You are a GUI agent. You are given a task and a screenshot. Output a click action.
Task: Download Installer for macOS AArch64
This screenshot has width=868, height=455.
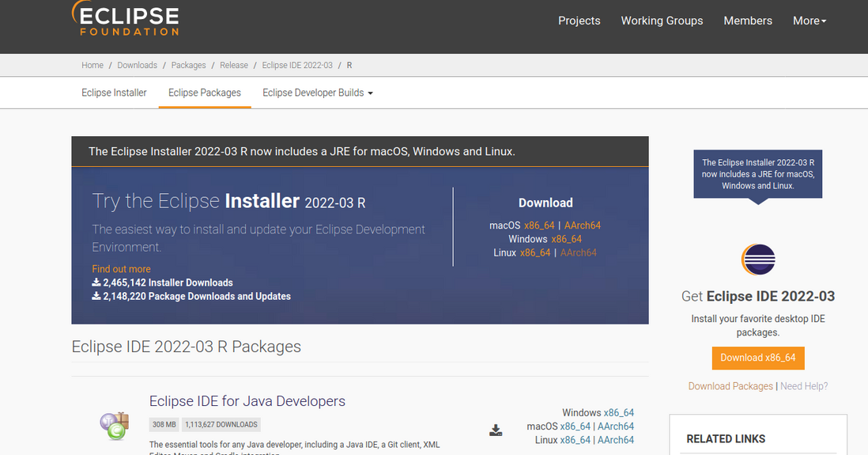582,226
